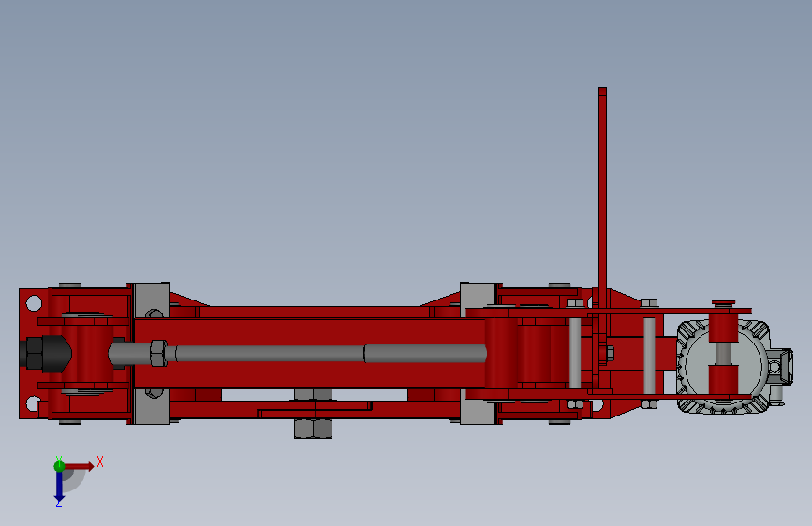Select the pair of gray hex nuts below the frame
Screen dimensions: 812x526
pos(313,429)
